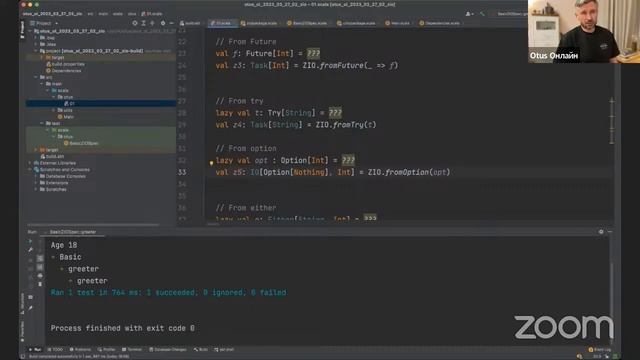
Task: Click the Project vertical side tab
Action: point(22,30)
